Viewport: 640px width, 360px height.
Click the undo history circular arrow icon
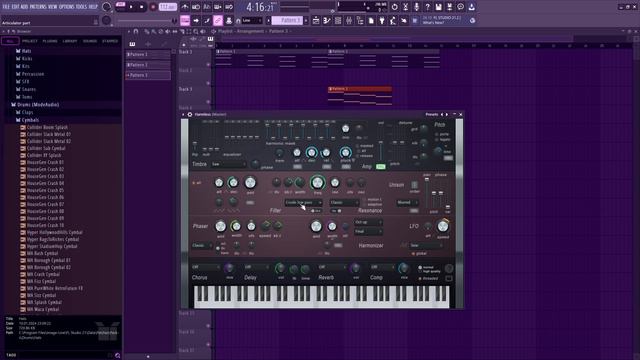pyautogui.click(x=394, y=7)
